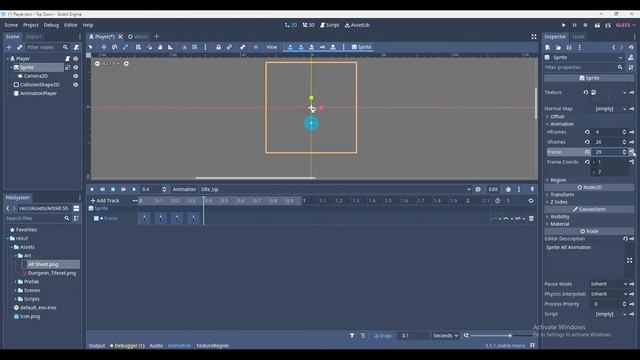Click the Vframes value field
Screen dimensions: 640x360
click(607, 142)
